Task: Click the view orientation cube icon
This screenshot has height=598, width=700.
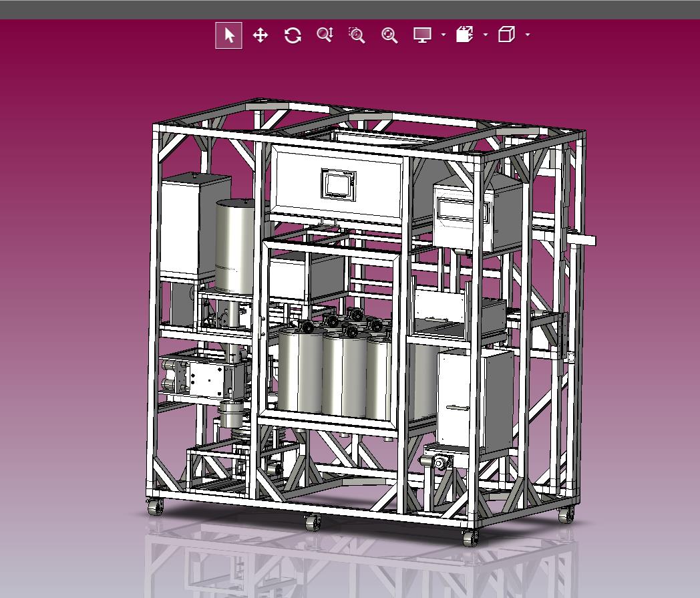Action: [507, 34]
